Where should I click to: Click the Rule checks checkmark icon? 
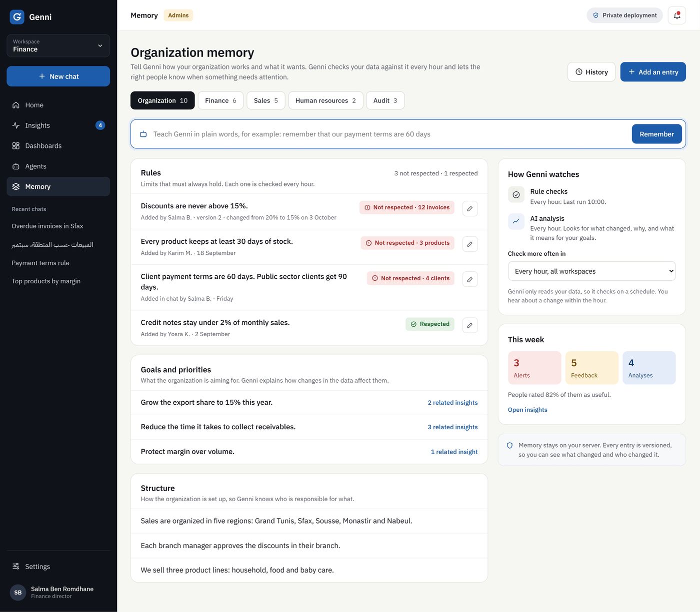[x=516, y=195]
